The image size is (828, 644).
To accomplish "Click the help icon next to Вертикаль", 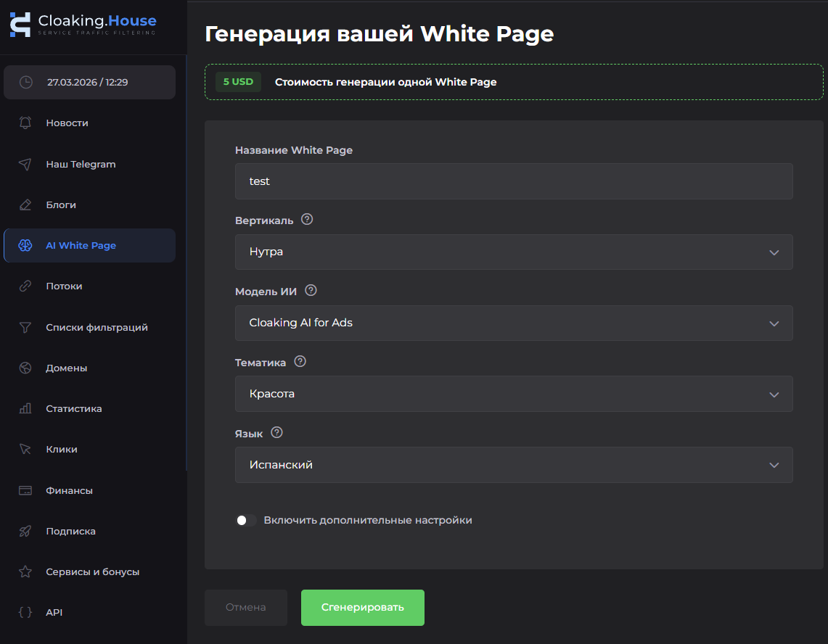I will click(307, 220).
